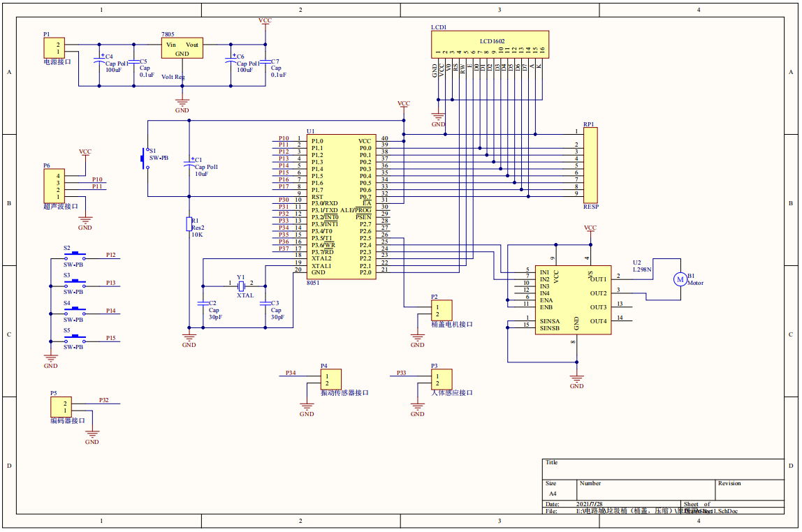Click capacitor C2 30pF

203,304
